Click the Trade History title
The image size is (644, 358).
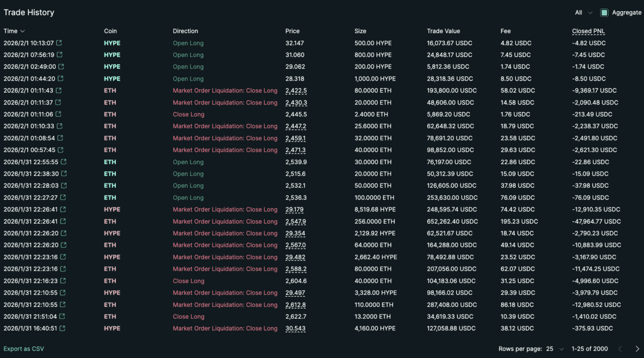click(29, 12)
